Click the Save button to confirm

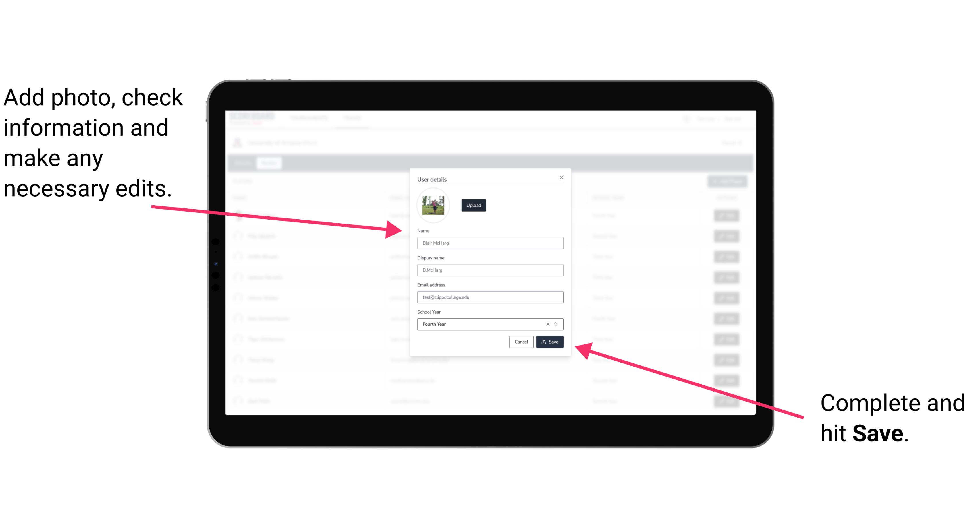point(549,342)
